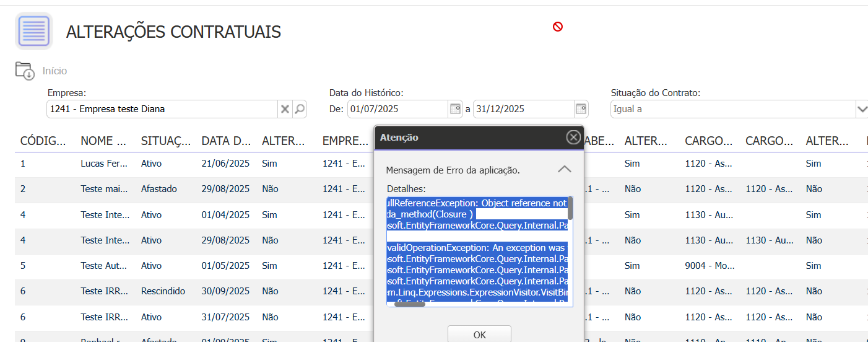Click the Início folder download icon
Viewport: 868px width, 342px height.
(x=25, y=71)
